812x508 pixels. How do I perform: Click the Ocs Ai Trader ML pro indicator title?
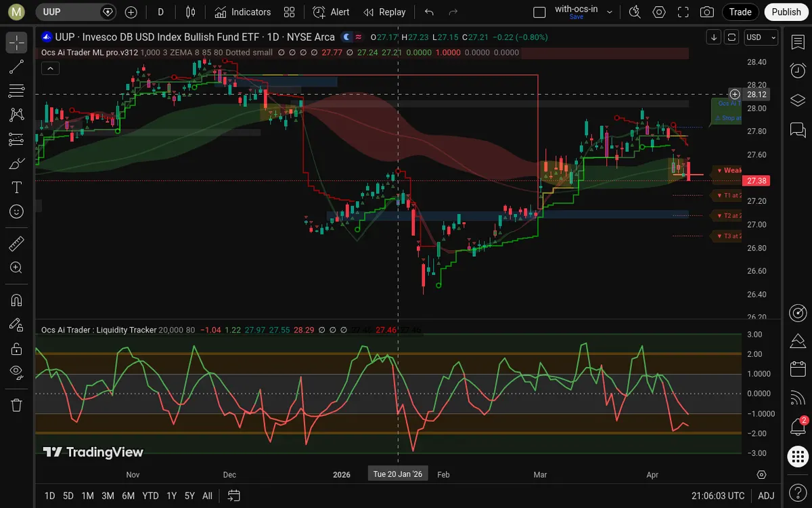click(x=91, y=52)
